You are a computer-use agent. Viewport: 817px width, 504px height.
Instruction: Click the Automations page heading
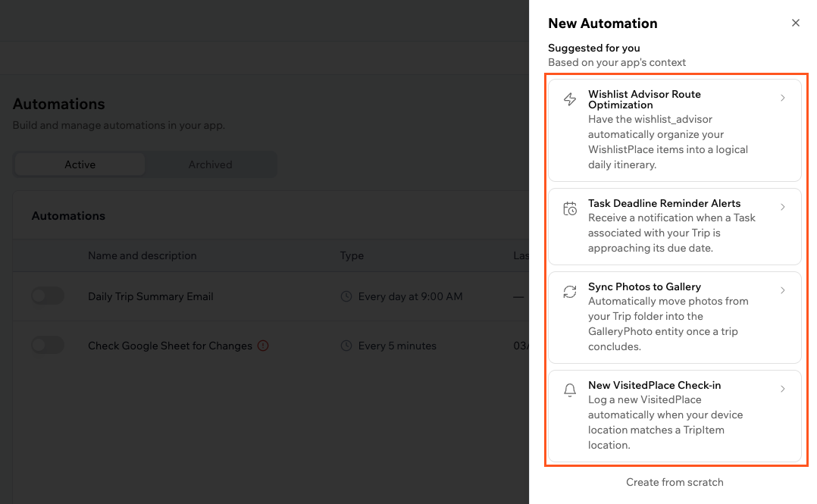(59, 105)
